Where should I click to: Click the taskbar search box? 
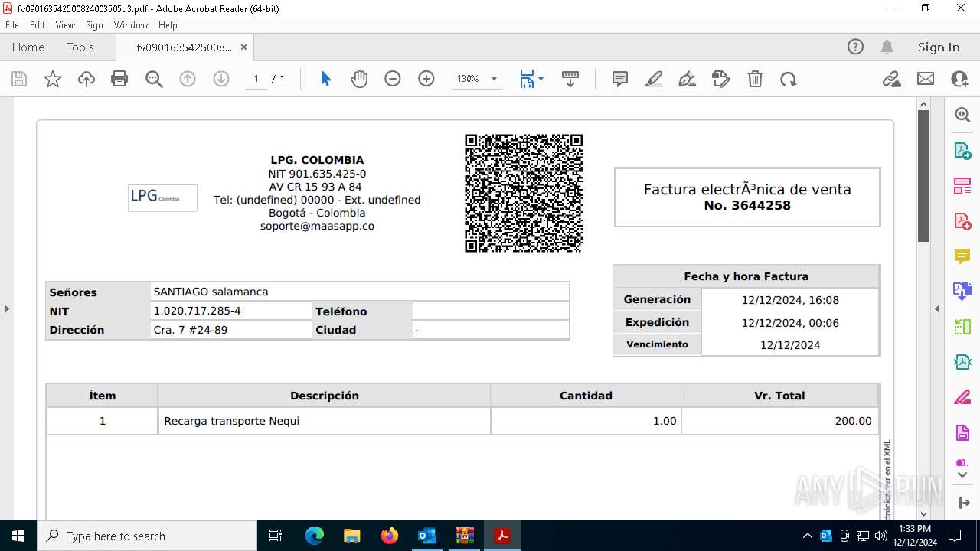tap(147, 536)
